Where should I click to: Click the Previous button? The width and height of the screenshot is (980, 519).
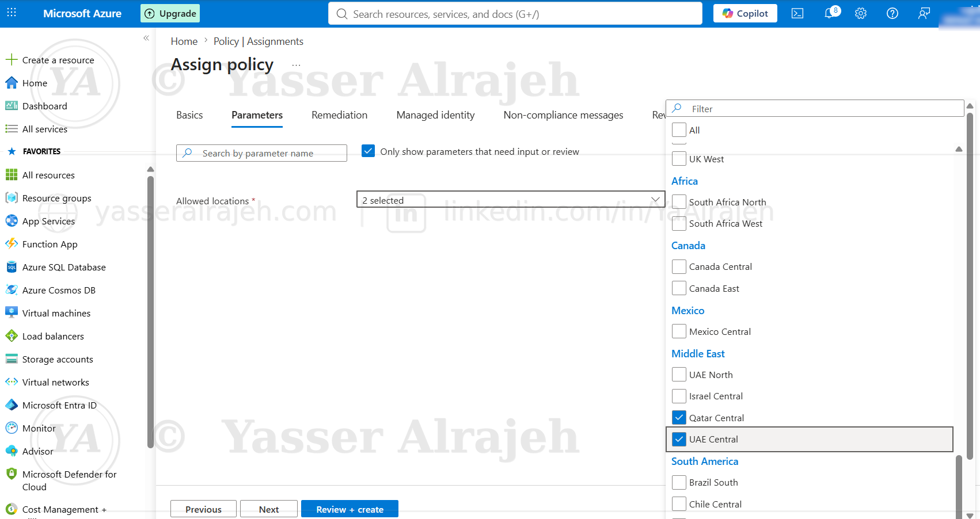pyautogui.click(x=203, y=509)
